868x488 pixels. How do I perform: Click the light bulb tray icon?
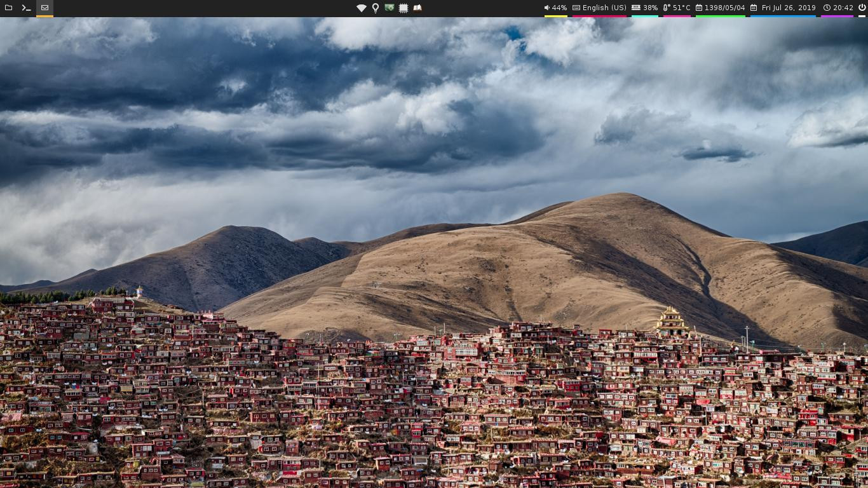(x=376, y=8)
